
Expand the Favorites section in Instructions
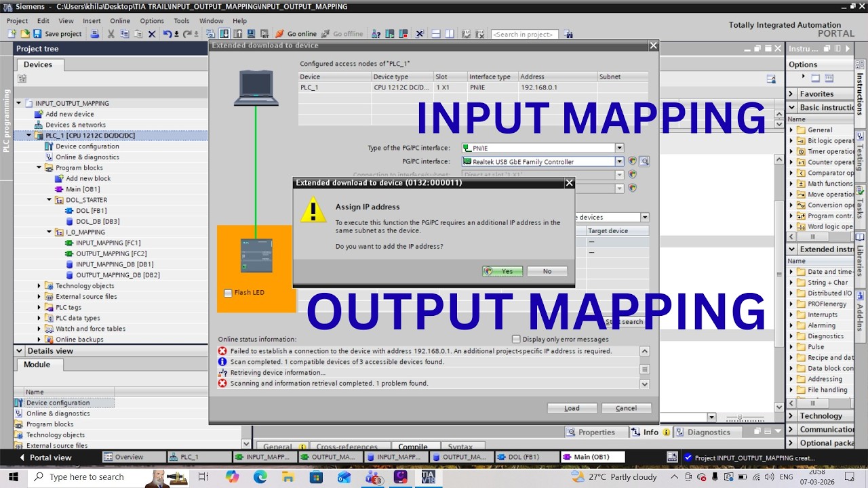[791, 94]
